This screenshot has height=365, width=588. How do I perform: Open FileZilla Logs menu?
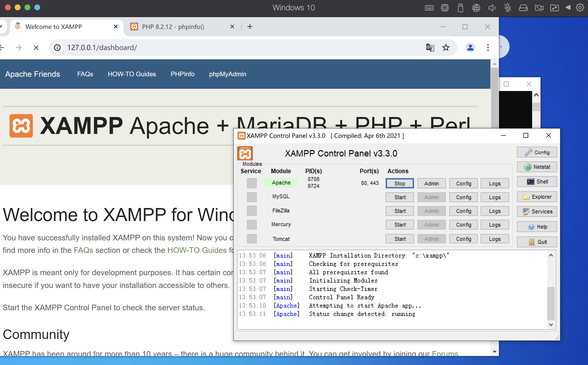pos(495,211)
